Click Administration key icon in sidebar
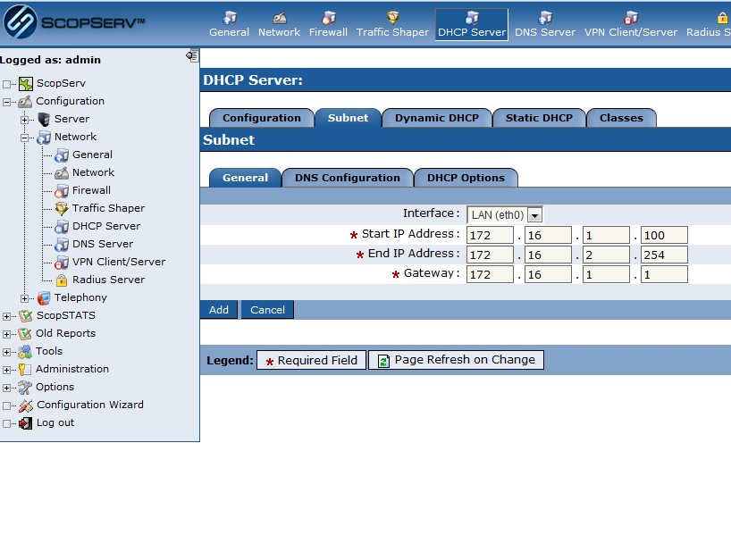Image resolution: width=731 pixels, height=560 pixels. pyautogui.click(x=25, y=370)
